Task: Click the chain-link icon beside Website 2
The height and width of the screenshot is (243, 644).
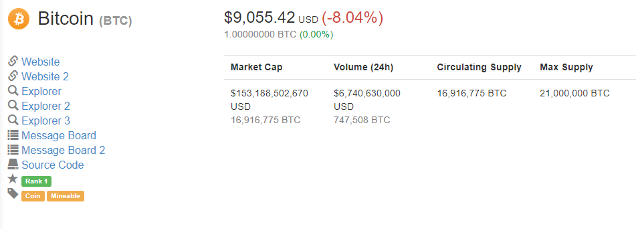Action: tap(13, 76)
